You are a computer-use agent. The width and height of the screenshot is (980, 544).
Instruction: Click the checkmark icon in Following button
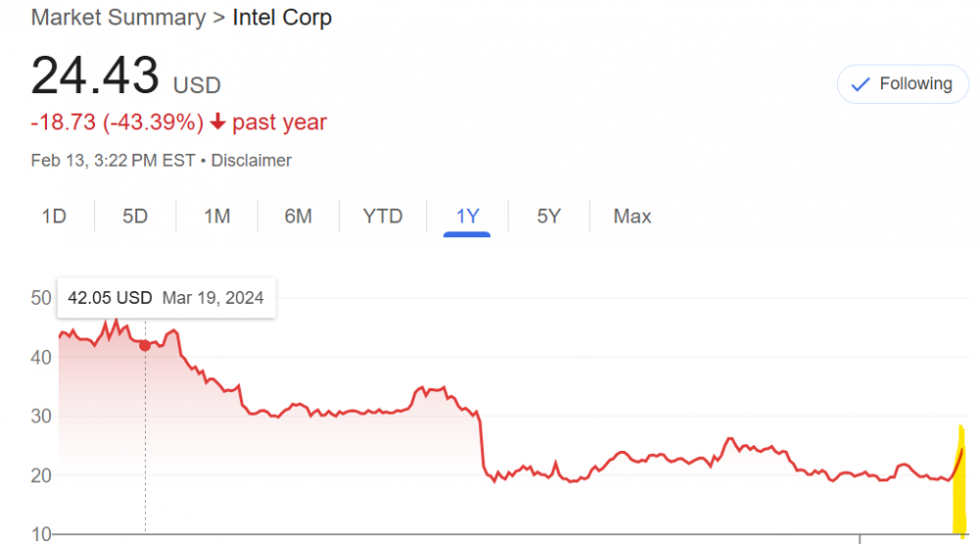click(x=860, y=84)
